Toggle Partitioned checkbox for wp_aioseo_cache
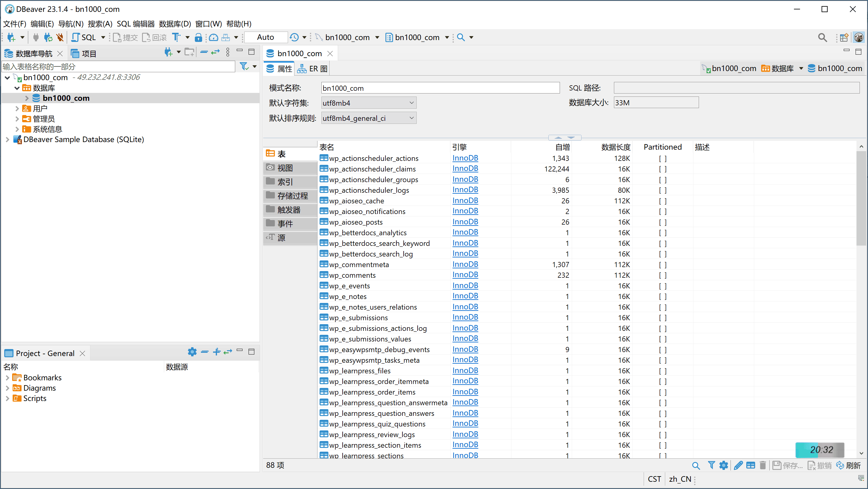 [663, 201]
